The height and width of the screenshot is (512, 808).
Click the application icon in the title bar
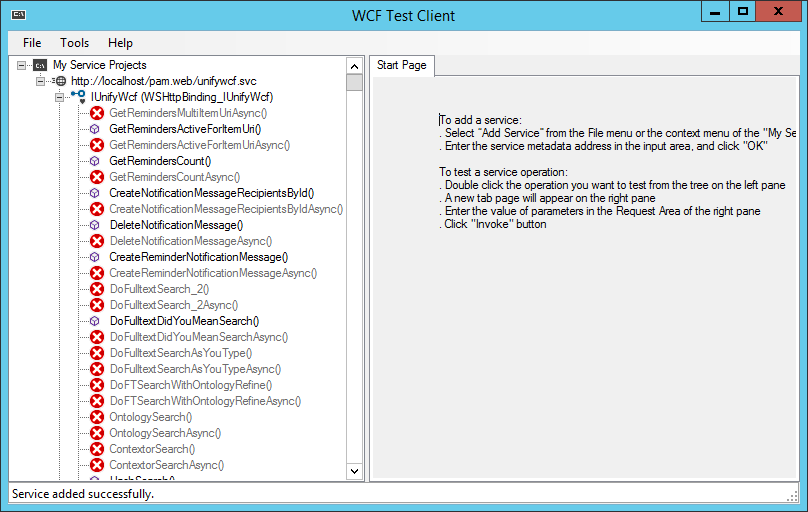coord(19,14)
